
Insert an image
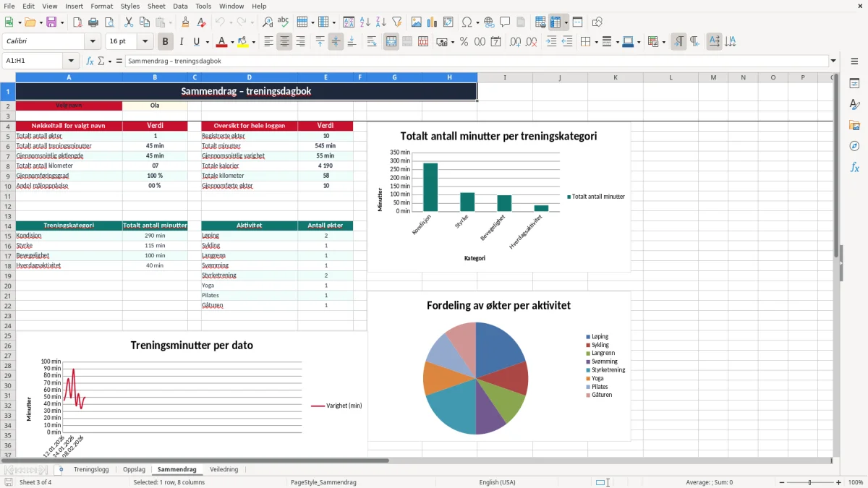click(417, 22)
